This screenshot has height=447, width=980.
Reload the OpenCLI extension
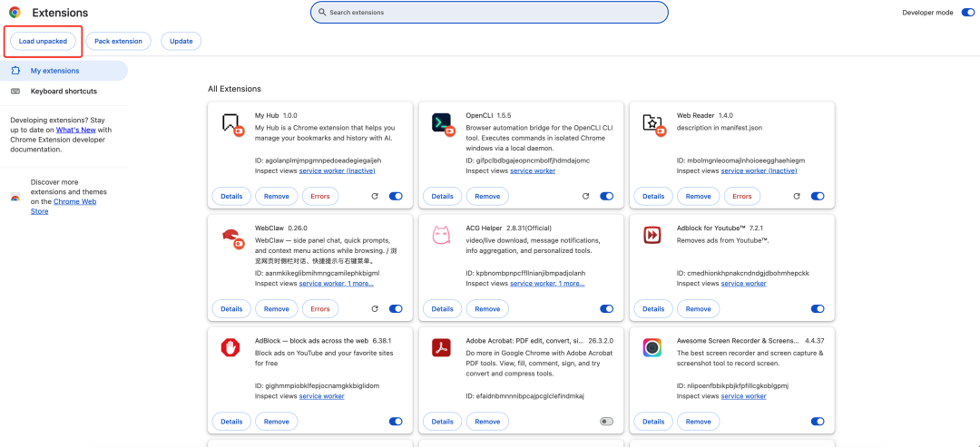pyautogui.click(x=585, y=196)
